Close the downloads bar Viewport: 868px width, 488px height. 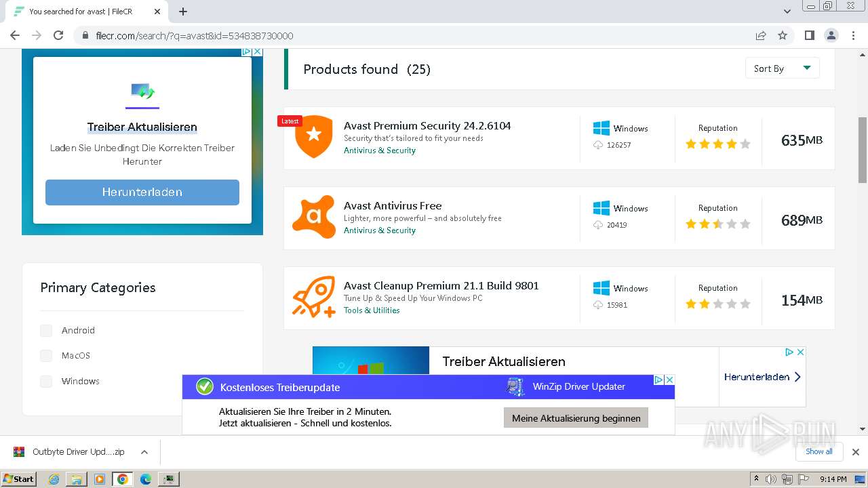855,451
